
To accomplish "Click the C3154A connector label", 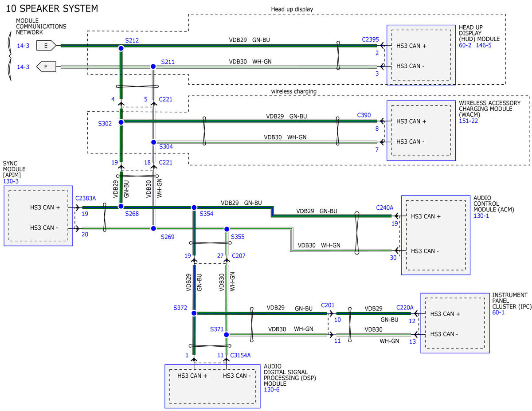I will pyautogui.click(x=241, y=355).
